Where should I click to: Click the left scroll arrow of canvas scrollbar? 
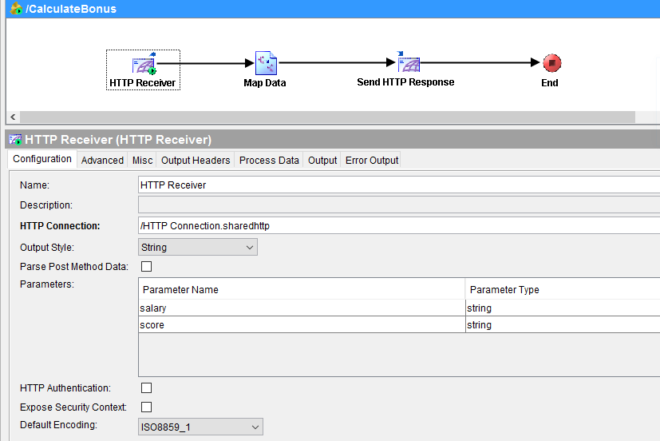[x=13, y=117]
